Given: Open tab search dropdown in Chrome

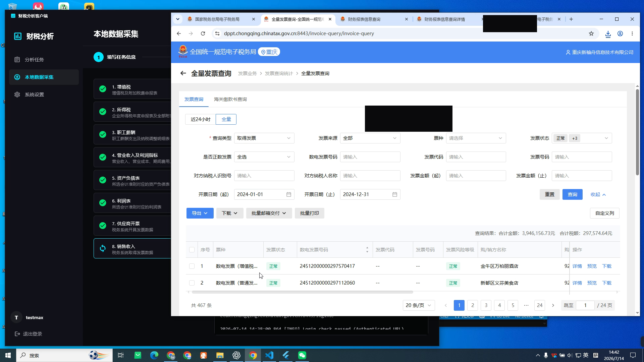Looking at the screenshot, I should [x=178, y=19].
